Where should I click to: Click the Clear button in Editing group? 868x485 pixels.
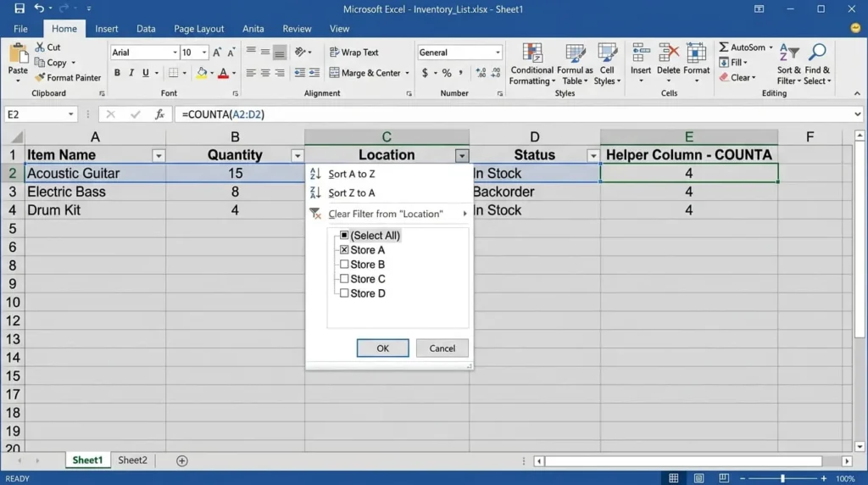[737, 77]
